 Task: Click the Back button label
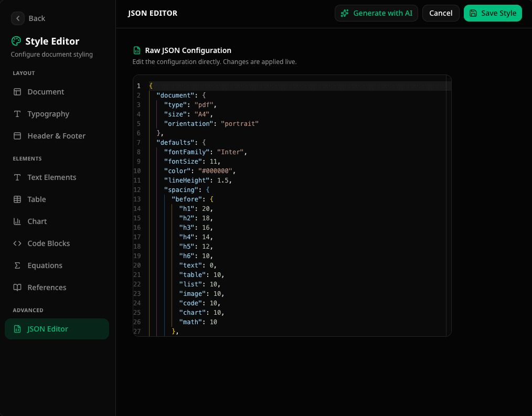pyautogui.click(x=37, y=18)
